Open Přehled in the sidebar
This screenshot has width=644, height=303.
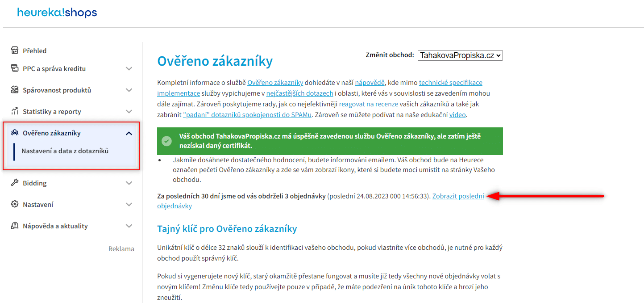click(x=35, y=51)
